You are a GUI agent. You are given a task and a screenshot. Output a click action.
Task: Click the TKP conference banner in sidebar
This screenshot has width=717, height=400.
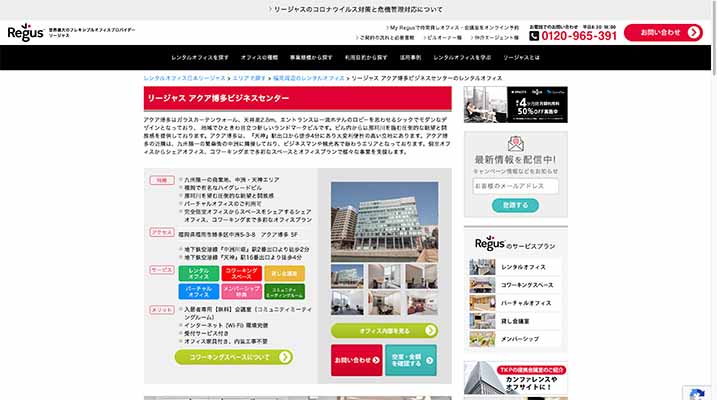(x=516, y=378)
